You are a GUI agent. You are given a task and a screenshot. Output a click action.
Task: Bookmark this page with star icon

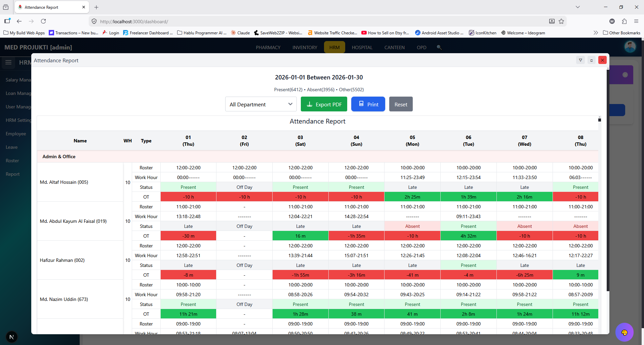coord(561,21)
